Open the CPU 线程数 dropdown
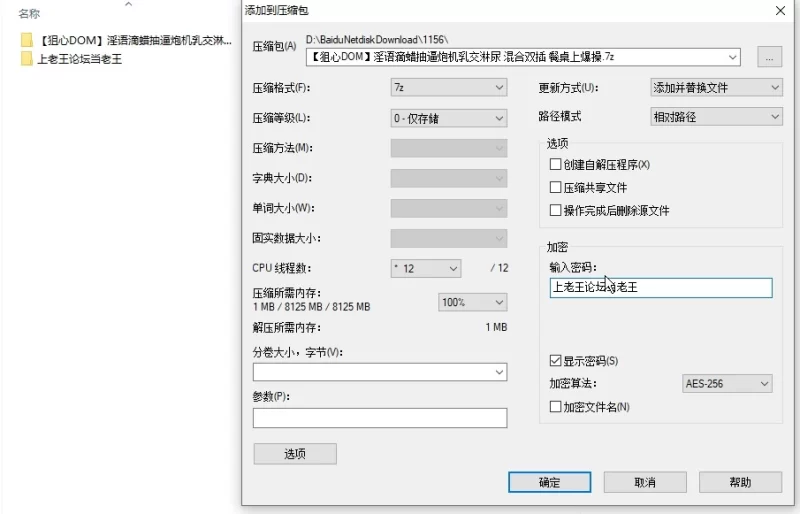 pyautogui.click(x=425, y=268)
